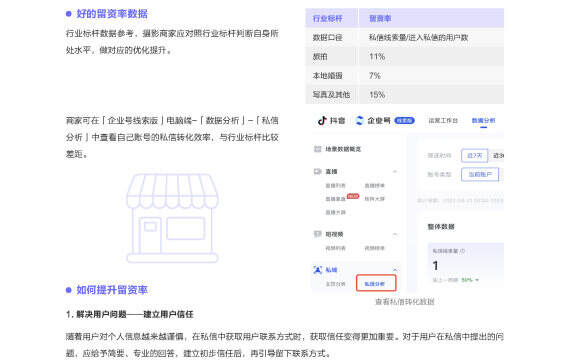Click the 整体数据 heading

coord(441,227)
